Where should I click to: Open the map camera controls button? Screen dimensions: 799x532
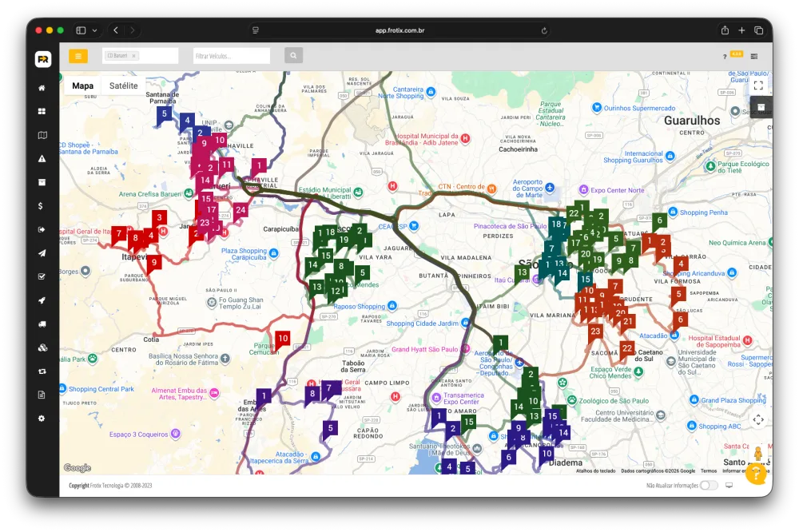point(758,419)
